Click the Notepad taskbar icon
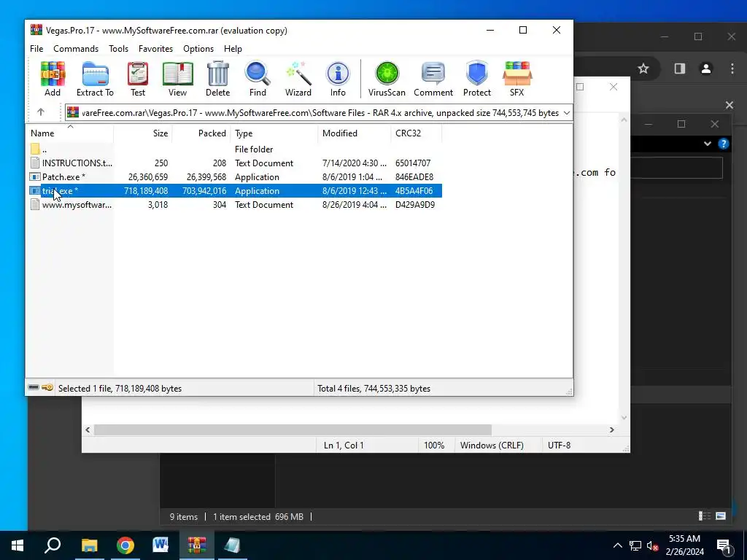This screenshot has width=747, height=560. tap(233, 545)
